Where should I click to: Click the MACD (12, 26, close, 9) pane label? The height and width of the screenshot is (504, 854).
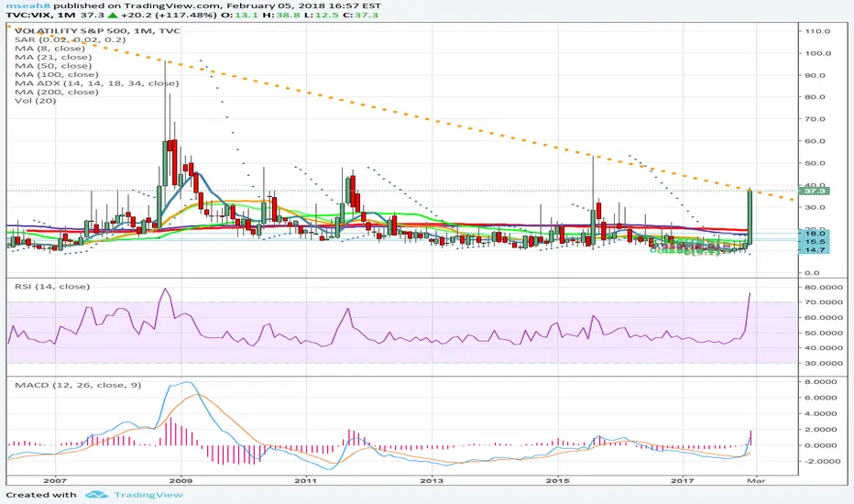(78, 385)
